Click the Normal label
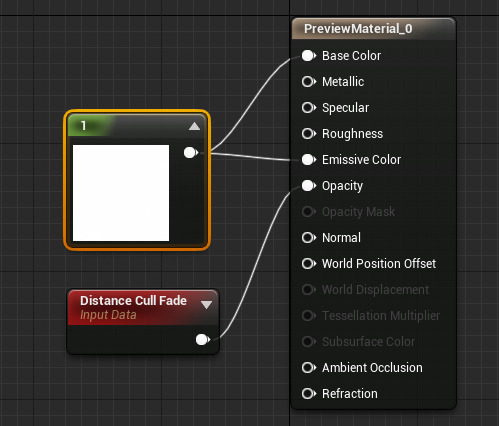 [x=341, y=238]
